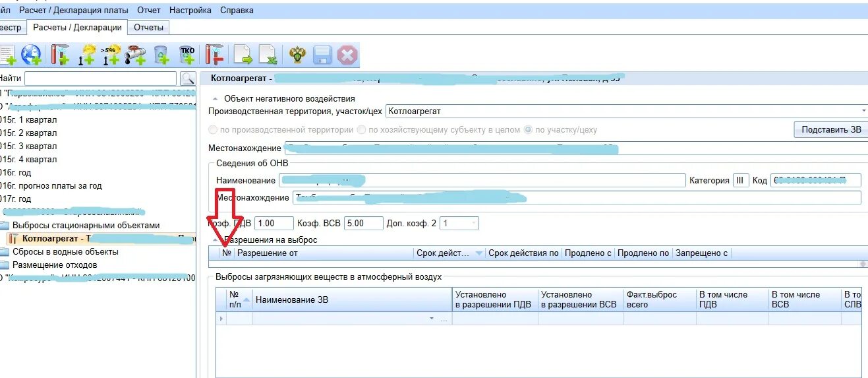The height and width of the screenshot is (378, 868).
Task: Export to Excel icon
Action: click(x=268, y=55)
